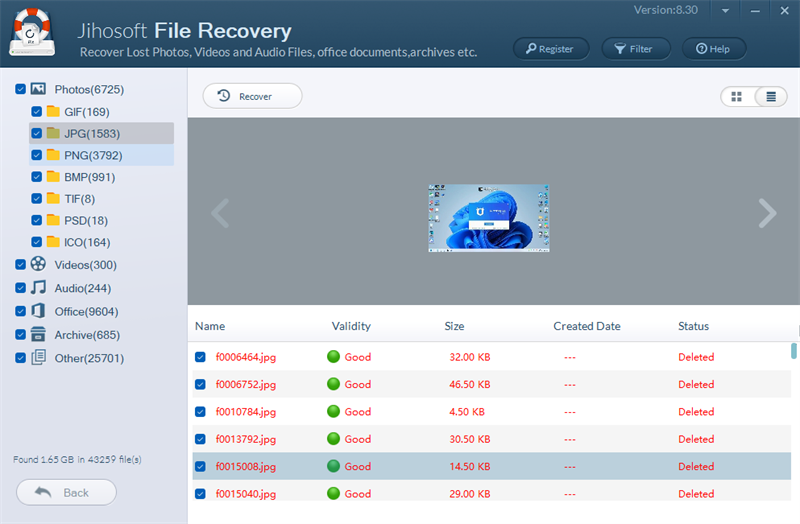Switch to list view
Screen dimensions: 800x524
pyautogui.click(x=771, y=96)
